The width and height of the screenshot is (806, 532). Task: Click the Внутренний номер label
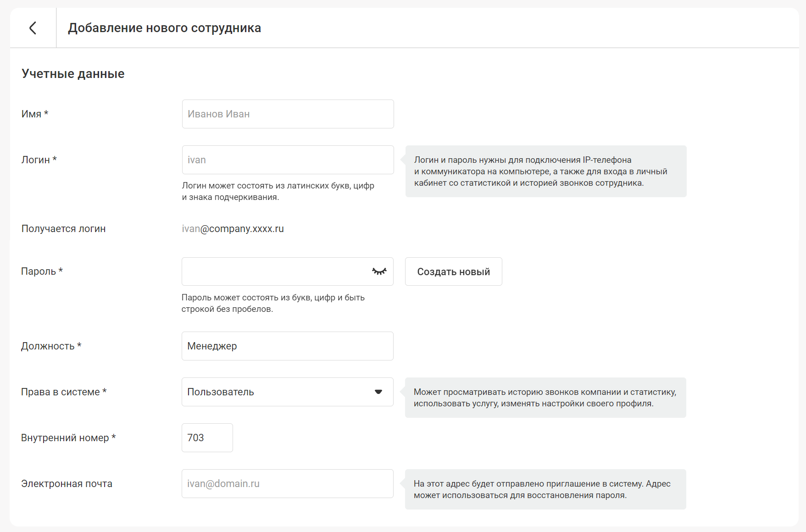click(x=68, y=438)
